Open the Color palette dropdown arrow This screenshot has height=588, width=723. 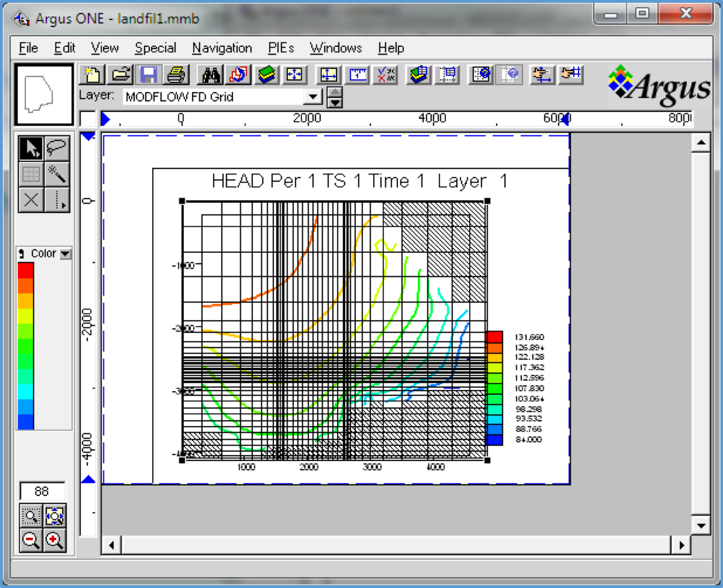tap(65, 254)
